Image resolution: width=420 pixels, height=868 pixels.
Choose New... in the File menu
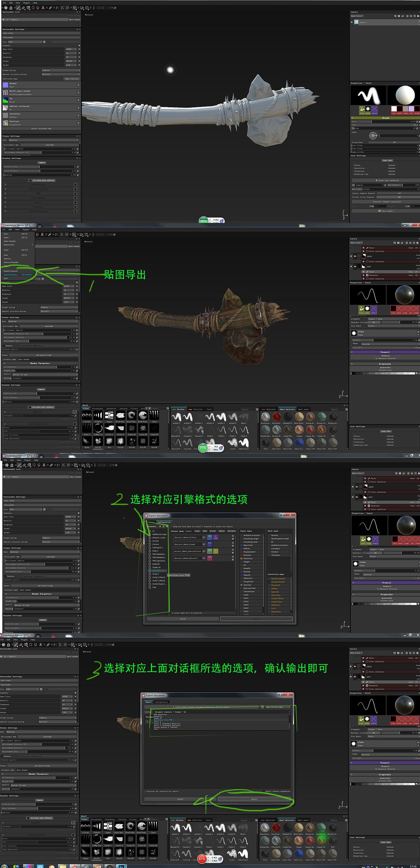[18, 234]
